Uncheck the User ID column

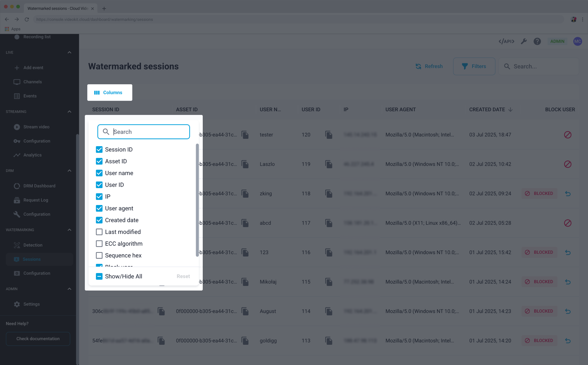click(x=99, y=185)
